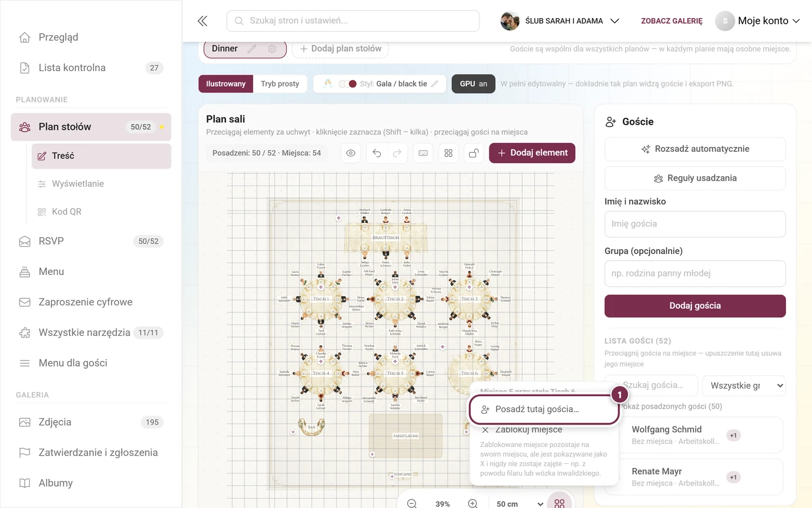Switch to Tryb prosty mode
The height and width of the screenshot is (508, 812).
click(280, 84)
